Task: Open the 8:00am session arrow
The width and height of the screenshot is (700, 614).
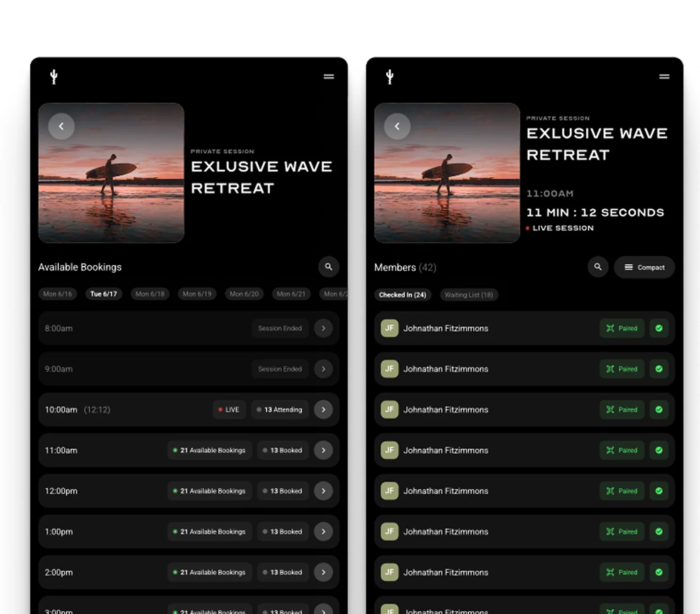Action: coord(323,328)
